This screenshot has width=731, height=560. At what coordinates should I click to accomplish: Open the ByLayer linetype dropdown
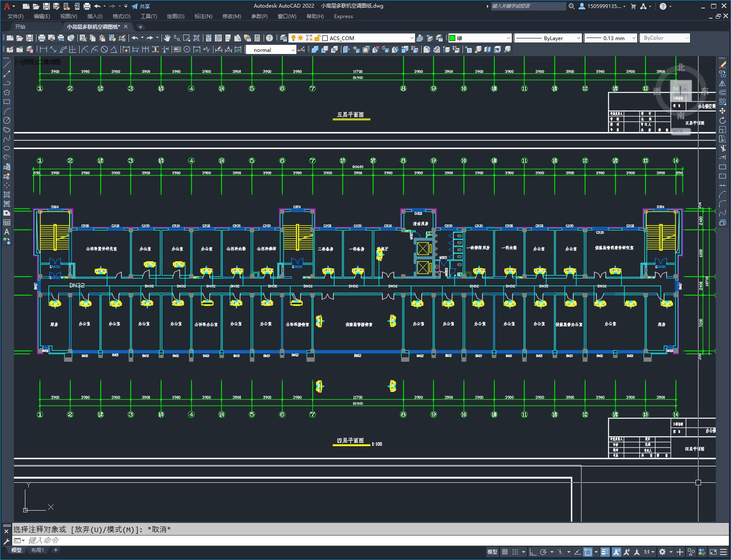coord(548,38)
